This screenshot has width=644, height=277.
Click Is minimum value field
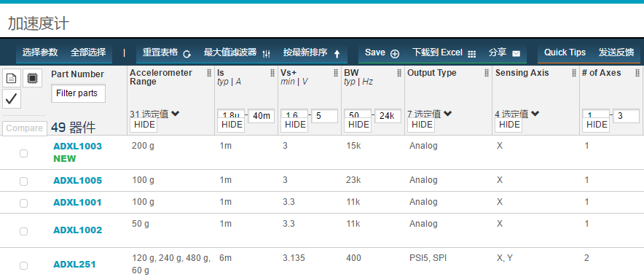pos(231,114)
